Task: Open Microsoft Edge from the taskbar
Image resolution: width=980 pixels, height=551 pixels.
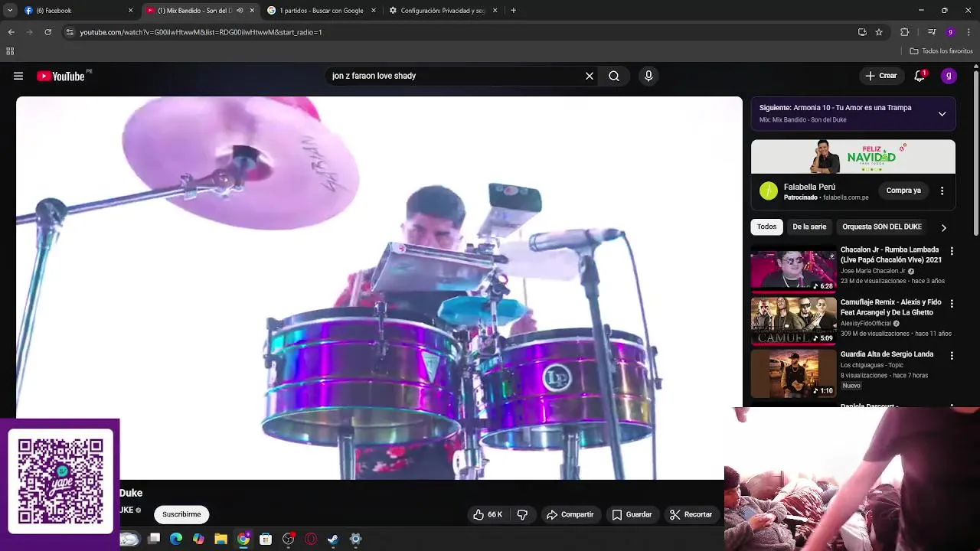Action: [x=176, y=539]
